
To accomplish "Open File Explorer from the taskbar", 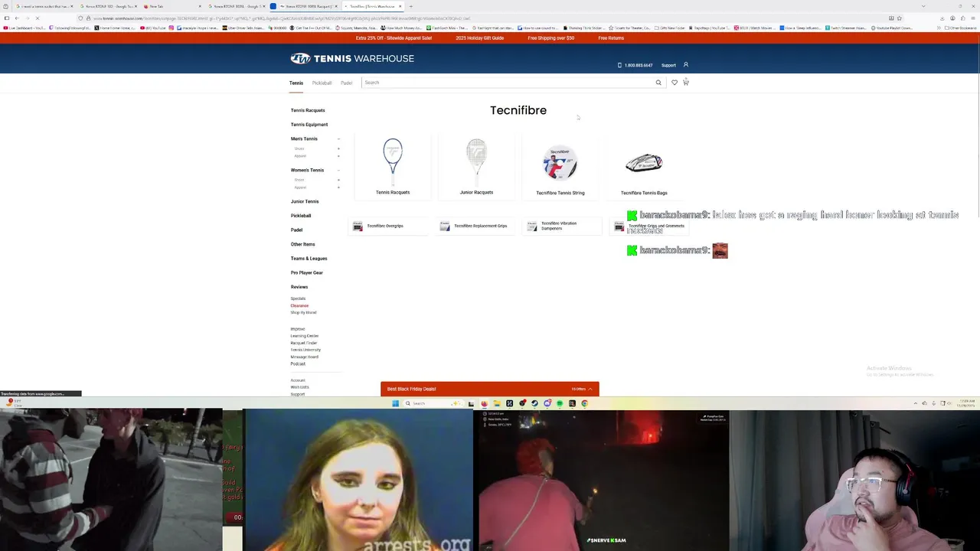I will 497,403.
